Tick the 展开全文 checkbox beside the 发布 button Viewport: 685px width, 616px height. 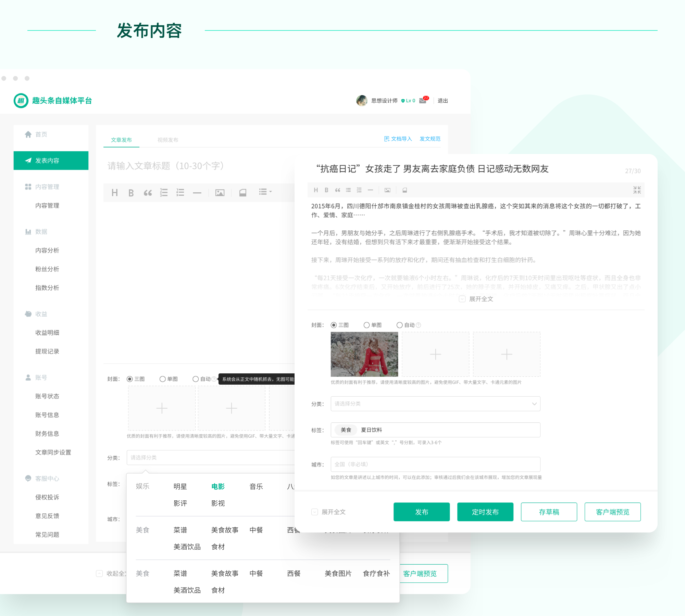[314, 512]
